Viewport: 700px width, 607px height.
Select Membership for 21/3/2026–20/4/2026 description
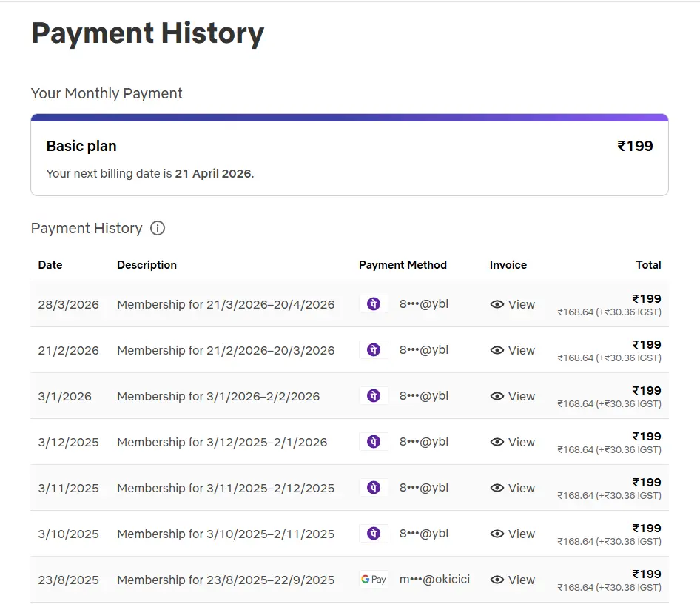226,305
